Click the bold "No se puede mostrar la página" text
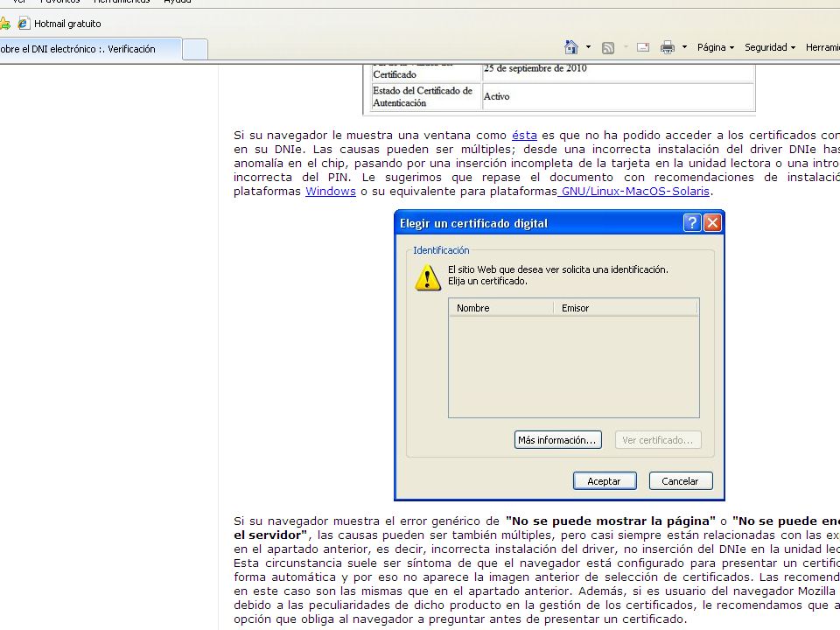The height and width of the screenshot is (630, 840). click(611, 521)
